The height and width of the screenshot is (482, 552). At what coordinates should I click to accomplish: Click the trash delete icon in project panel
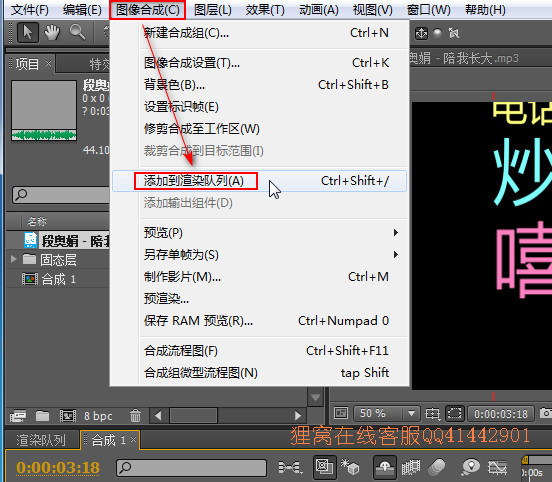pos(135,416)
